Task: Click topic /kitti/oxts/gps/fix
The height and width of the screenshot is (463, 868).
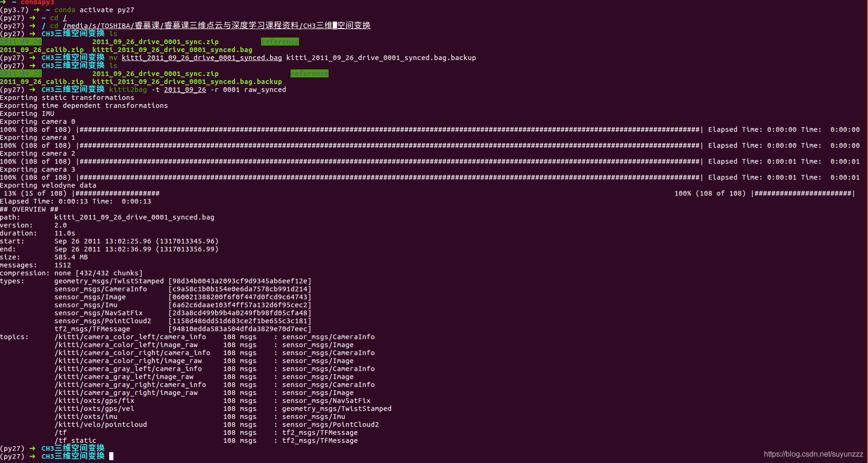Action: (94, 401)
